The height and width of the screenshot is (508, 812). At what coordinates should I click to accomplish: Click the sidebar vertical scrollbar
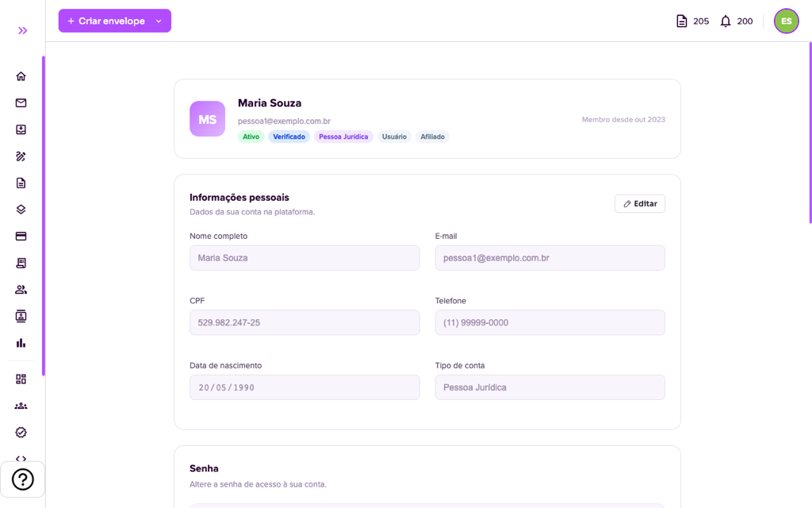pyautogui.click(x=44, y=216)
